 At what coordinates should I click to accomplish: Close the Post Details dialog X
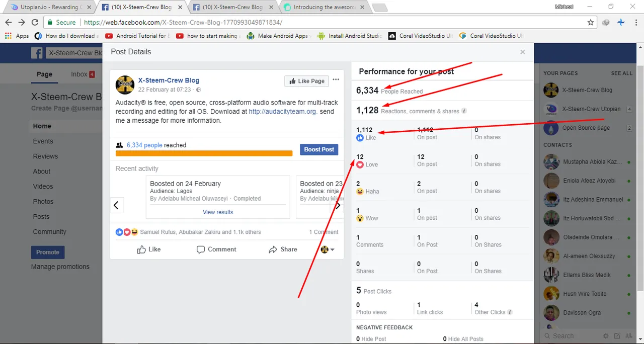(523, 52)
